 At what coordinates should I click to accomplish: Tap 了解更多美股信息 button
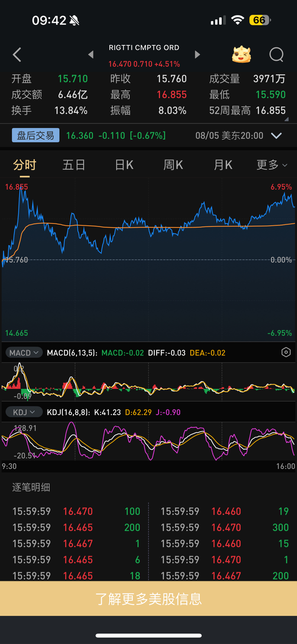(x=148, y=598)
